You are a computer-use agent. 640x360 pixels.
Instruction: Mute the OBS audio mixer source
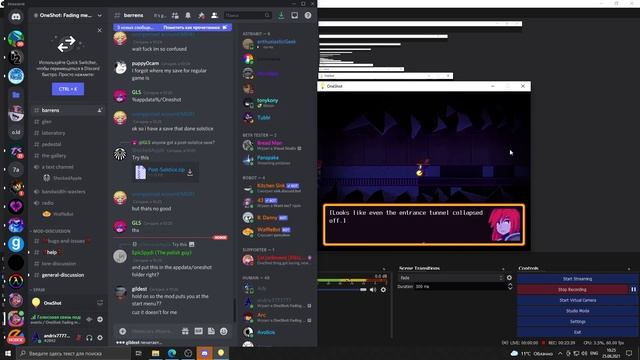[373, 289]
